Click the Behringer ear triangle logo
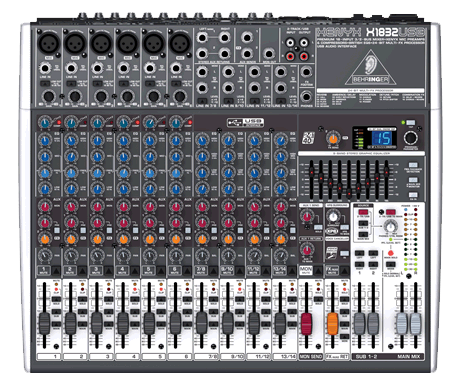Screen dimensions: 461x385 click(x=371, y=68)
